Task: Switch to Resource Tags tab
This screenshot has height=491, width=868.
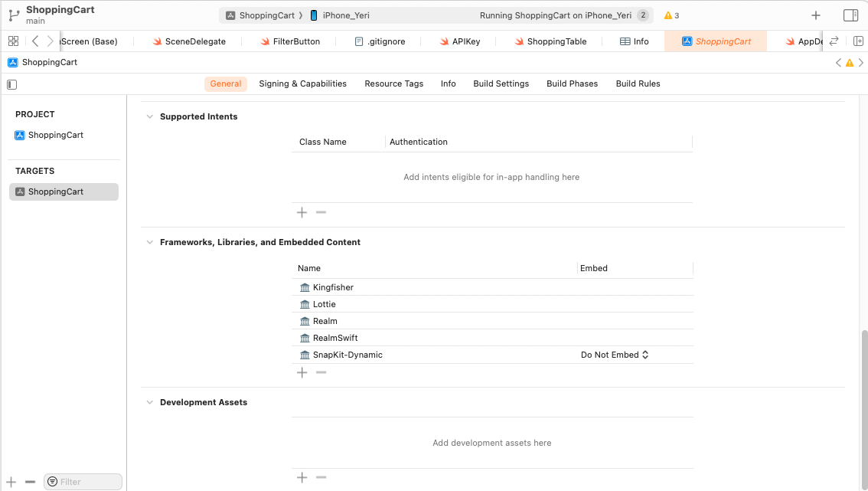Action: tap(393, 83)
